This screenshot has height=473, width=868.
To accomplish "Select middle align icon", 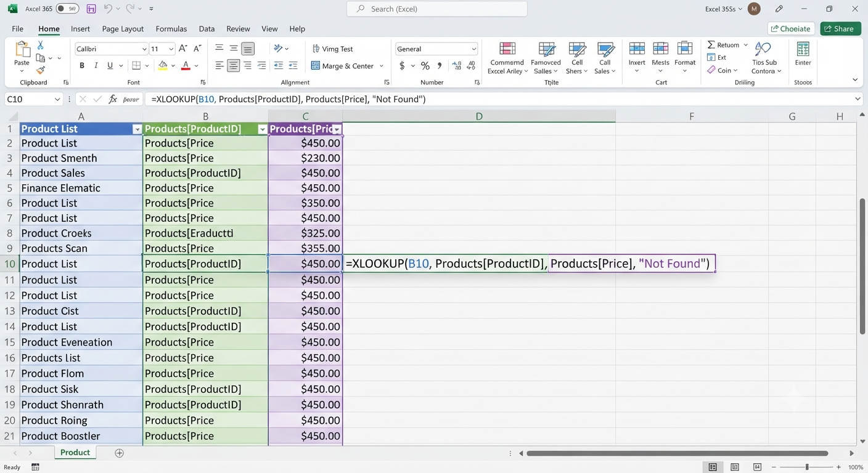I will (234, 49).
